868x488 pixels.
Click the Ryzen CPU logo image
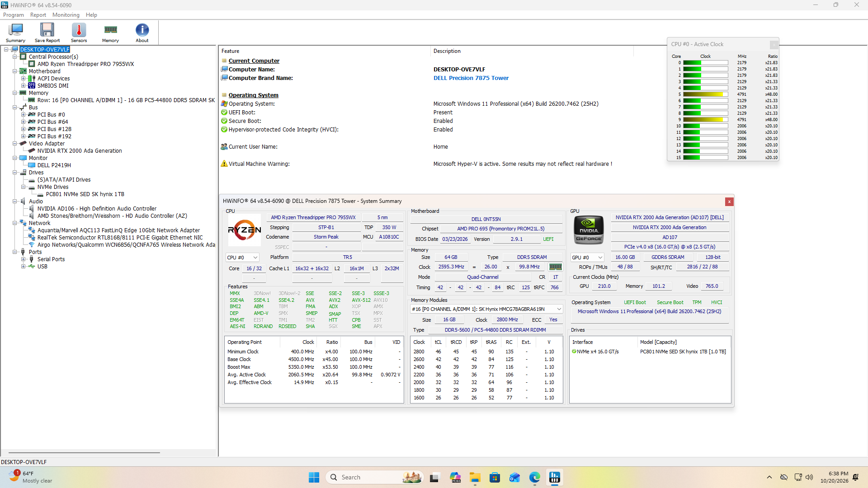[x=245, y=230]
